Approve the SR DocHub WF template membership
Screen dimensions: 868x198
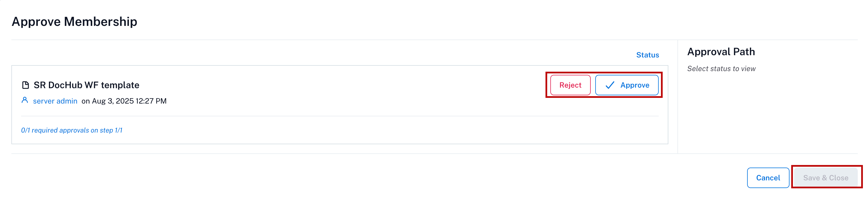(x=627, y=85)
